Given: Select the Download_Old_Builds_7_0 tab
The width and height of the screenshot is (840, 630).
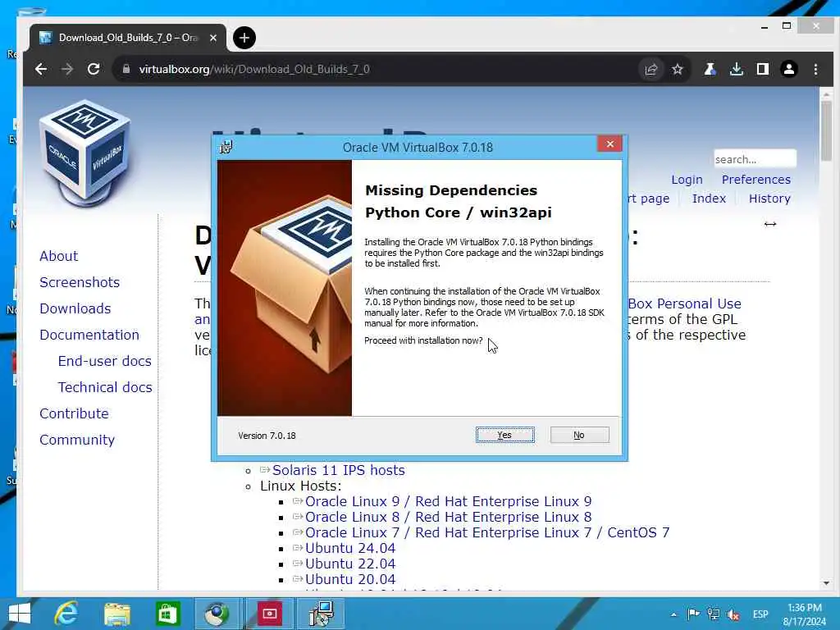Looking at the screenshot, I should click(x=127, y=38).
